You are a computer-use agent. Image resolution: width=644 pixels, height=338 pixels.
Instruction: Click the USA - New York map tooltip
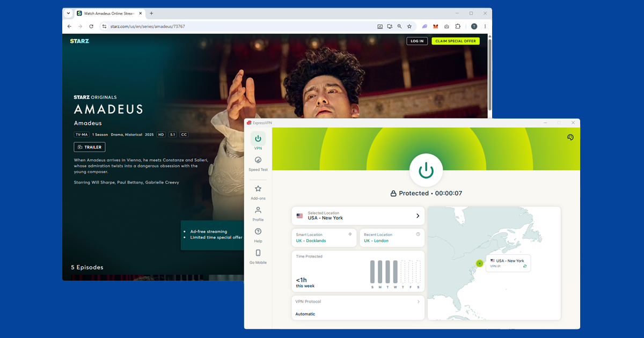coord(508,263)
